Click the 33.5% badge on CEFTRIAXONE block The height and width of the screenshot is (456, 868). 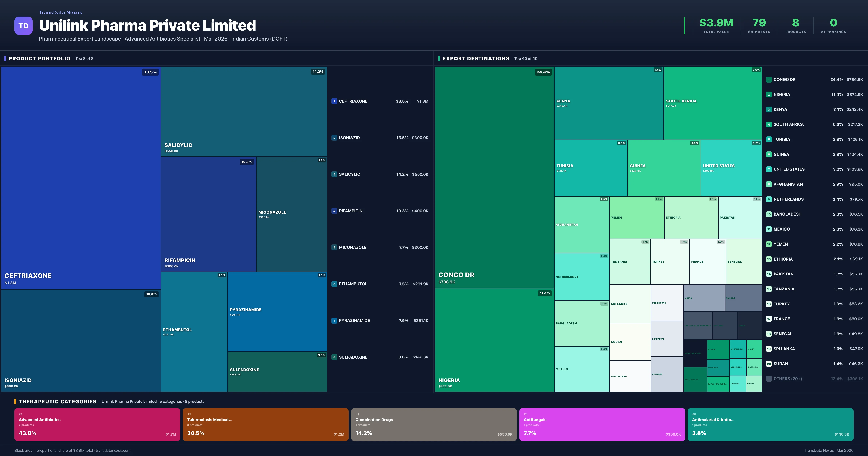pyautogui.click(x=150, y=72)
